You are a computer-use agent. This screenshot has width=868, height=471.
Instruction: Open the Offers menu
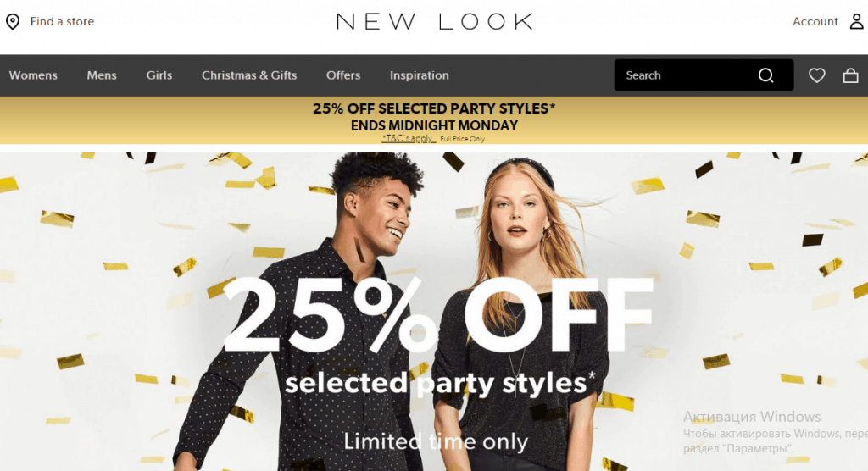(343, 75)
